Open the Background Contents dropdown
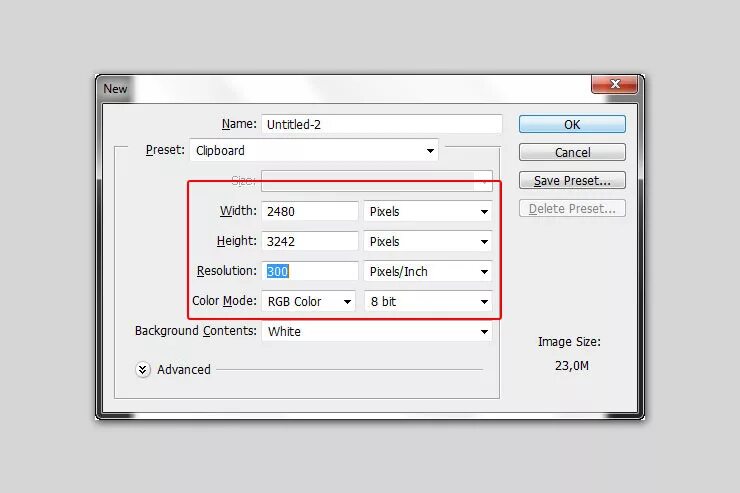 click(377, 332)
